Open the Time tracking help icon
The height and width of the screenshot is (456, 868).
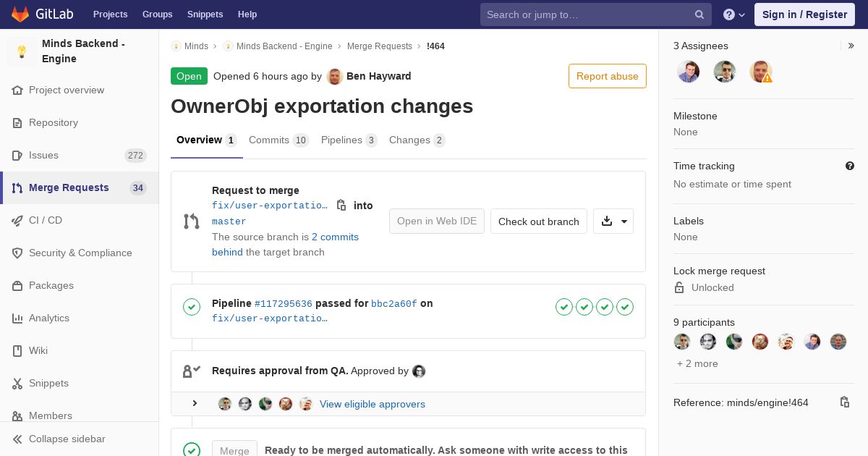point(850,166)
